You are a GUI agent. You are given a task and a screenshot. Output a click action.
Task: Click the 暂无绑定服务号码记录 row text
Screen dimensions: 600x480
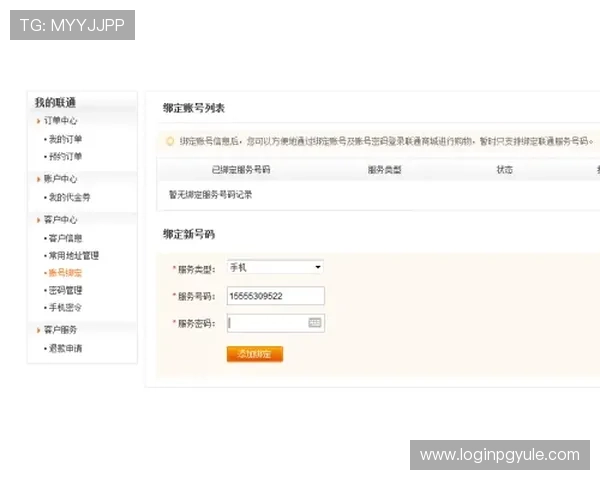[210, 195]
